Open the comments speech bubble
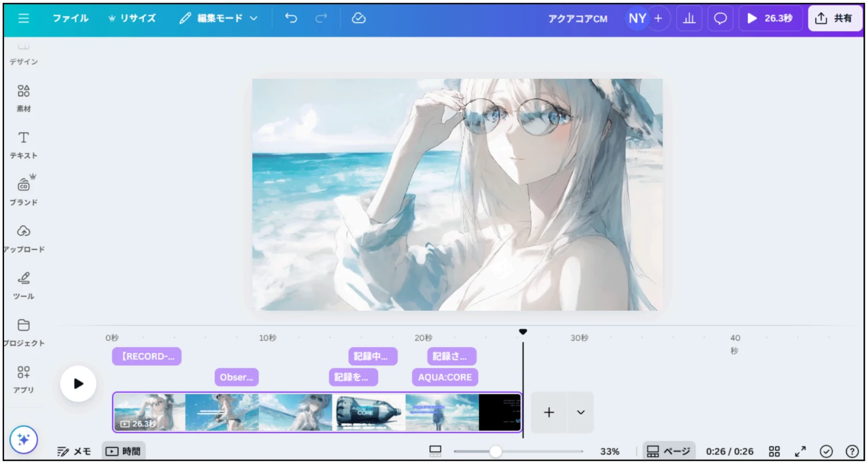 (720, 18)
